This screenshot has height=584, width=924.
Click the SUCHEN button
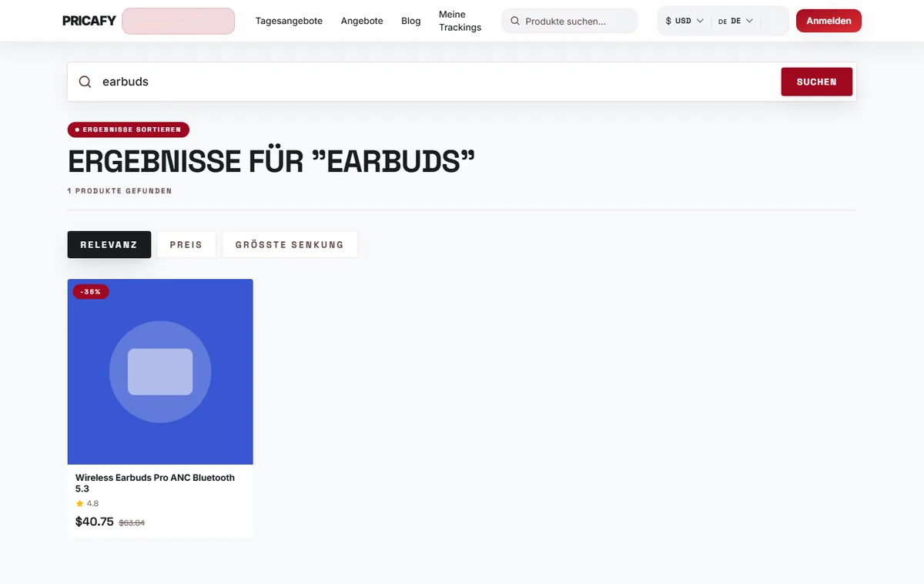[817, 82]
